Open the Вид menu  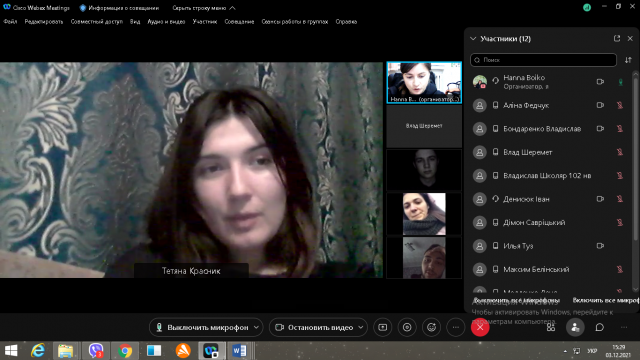pos(135,22)
